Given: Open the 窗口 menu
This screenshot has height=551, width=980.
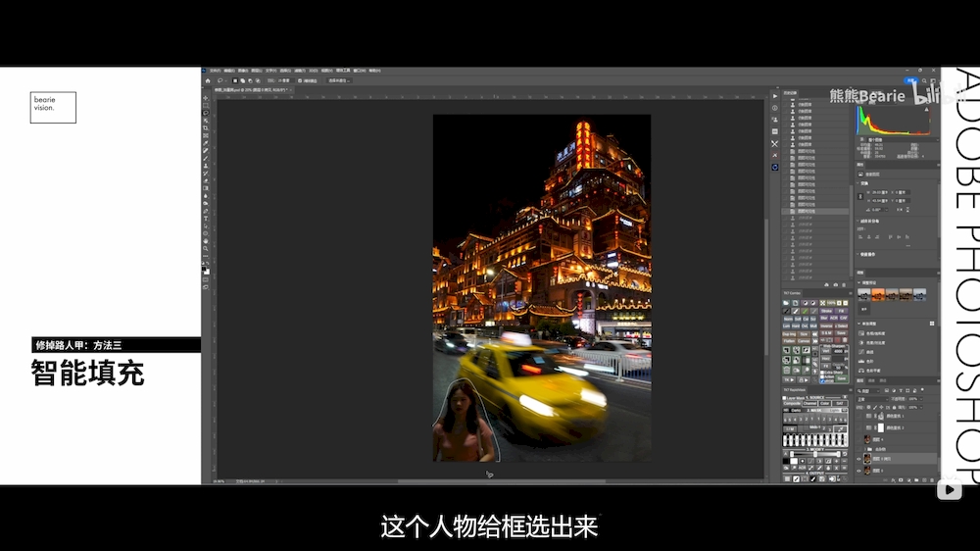Looking at the screenshot, I should click(x=360, y=71).
